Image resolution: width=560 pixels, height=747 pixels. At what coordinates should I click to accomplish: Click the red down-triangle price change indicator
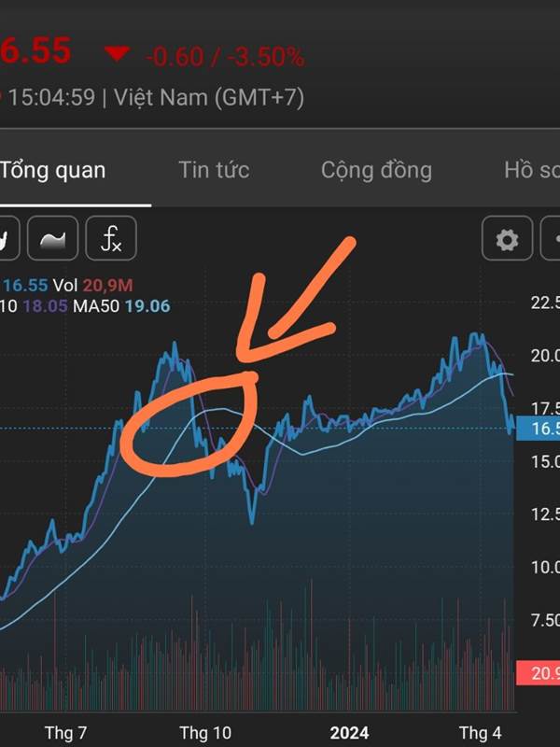[117, 53]
